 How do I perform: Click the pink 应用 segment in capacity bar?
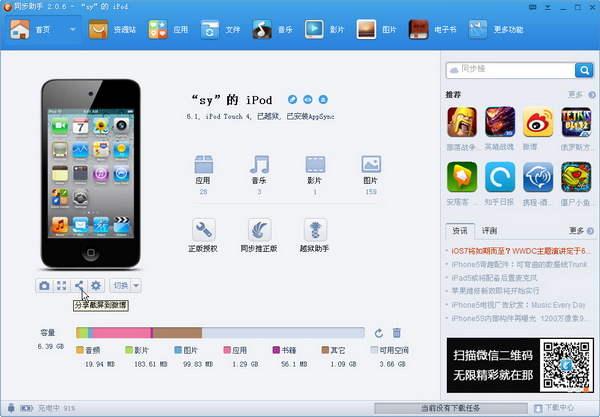121,333
